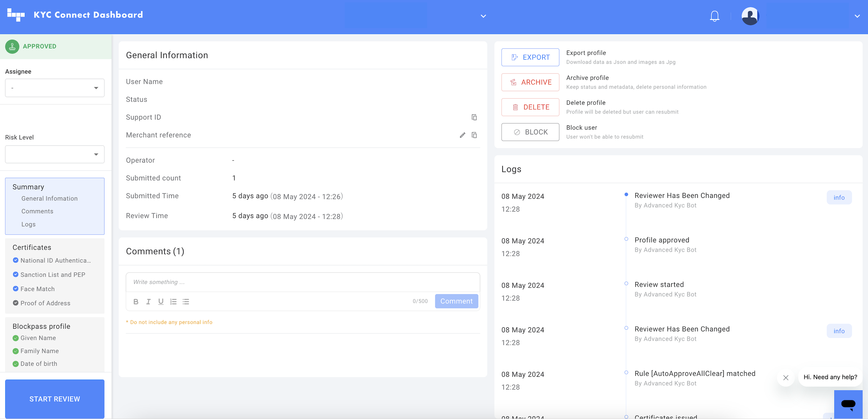
Task: Copy the Merchant reference value
Action: point(474,135)
